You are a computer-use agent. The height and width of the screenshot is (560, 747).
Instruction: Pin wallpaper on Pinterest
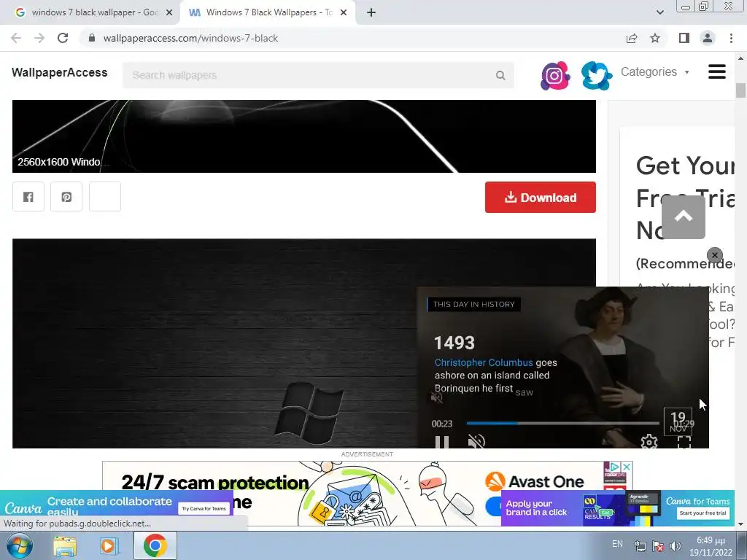66,196
